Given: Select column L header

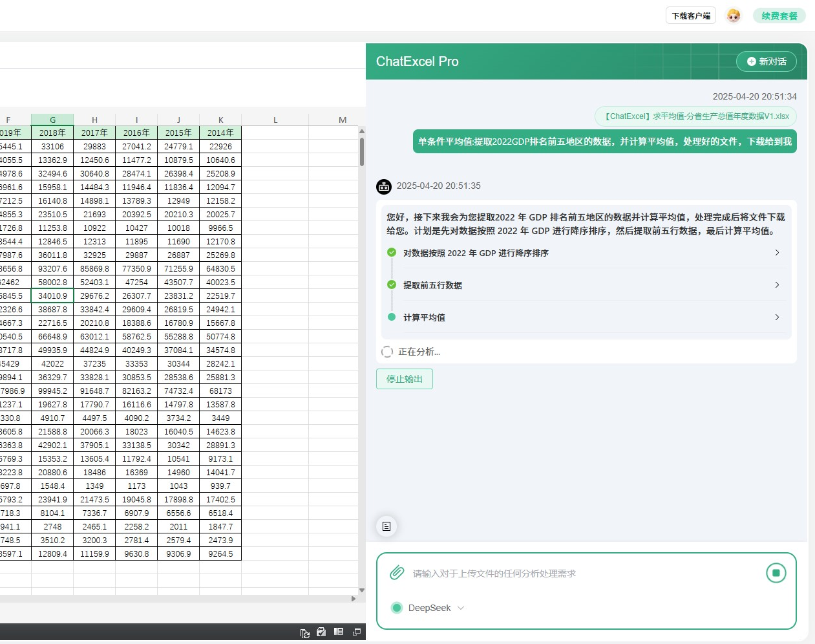Looking at the screenshot, I should (275, 120).
